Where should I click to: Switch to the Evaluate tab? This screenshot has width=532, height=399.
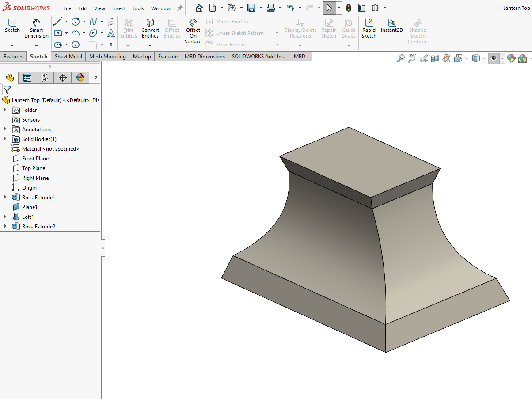[x=168, y=57]
